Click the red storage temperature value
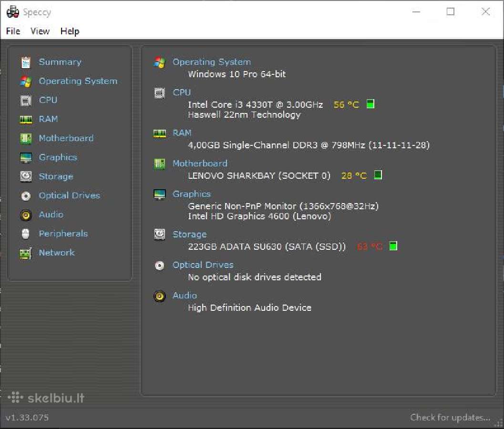The width and height of the screenshot is (504, 429). click(370, 247)
